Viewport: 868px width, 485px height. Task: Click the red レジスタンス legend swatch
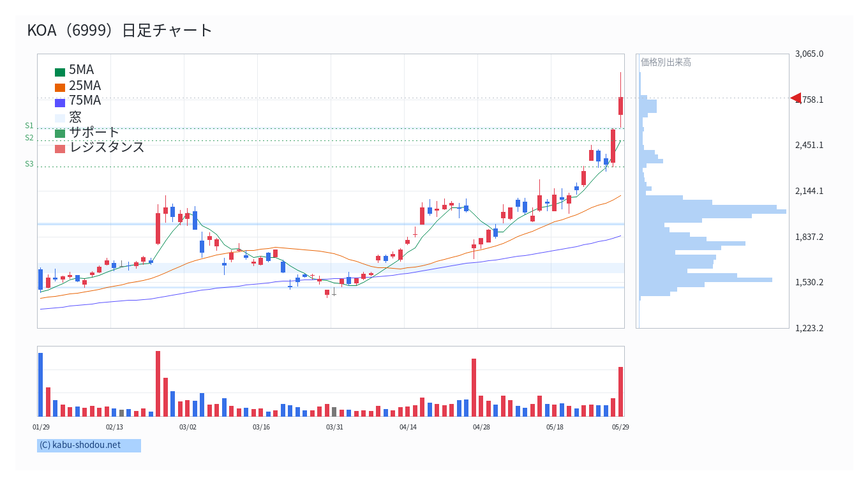(x=60, y=149)
